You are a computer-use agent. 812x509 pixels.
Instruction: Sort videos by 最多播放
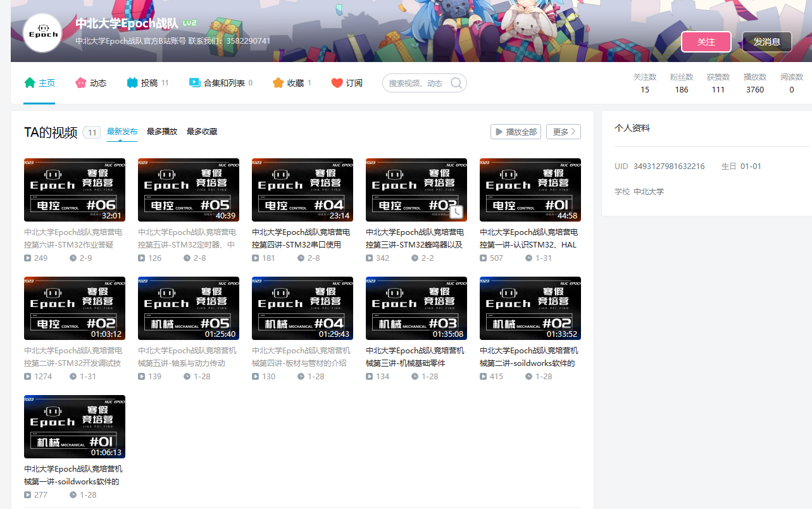pyautogui.click(x=162, y=132)
